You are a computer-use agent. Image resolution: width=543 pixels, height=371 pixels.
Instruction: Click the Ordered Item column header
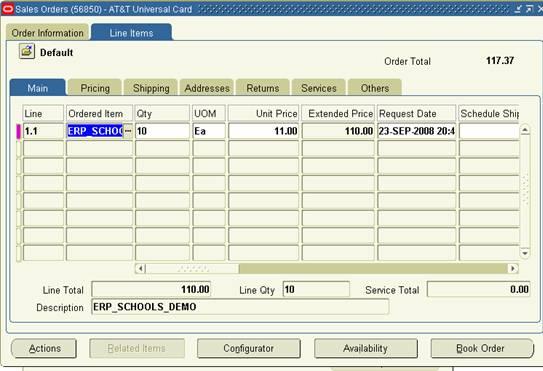99,113
